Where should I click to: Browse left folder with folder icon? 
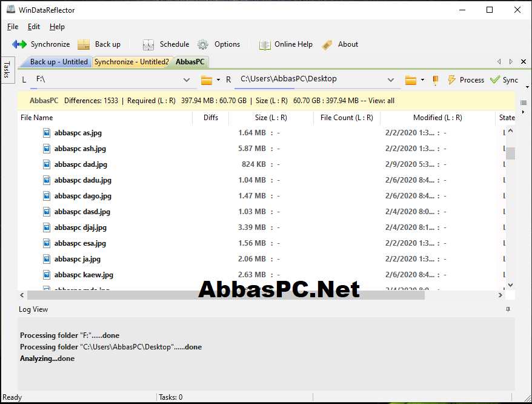(x=206, y=80)
